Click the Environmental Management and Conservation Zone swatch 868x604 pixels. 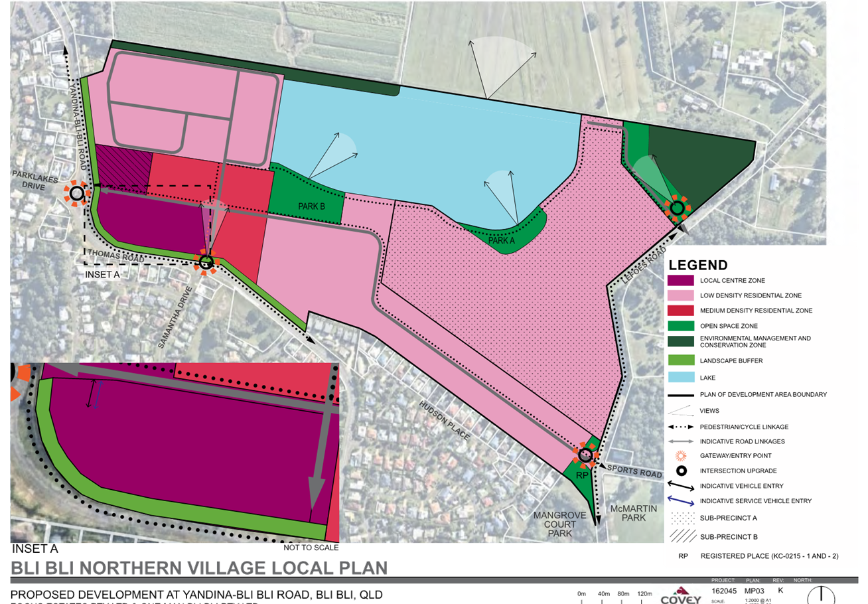click(x=680, y=341)
